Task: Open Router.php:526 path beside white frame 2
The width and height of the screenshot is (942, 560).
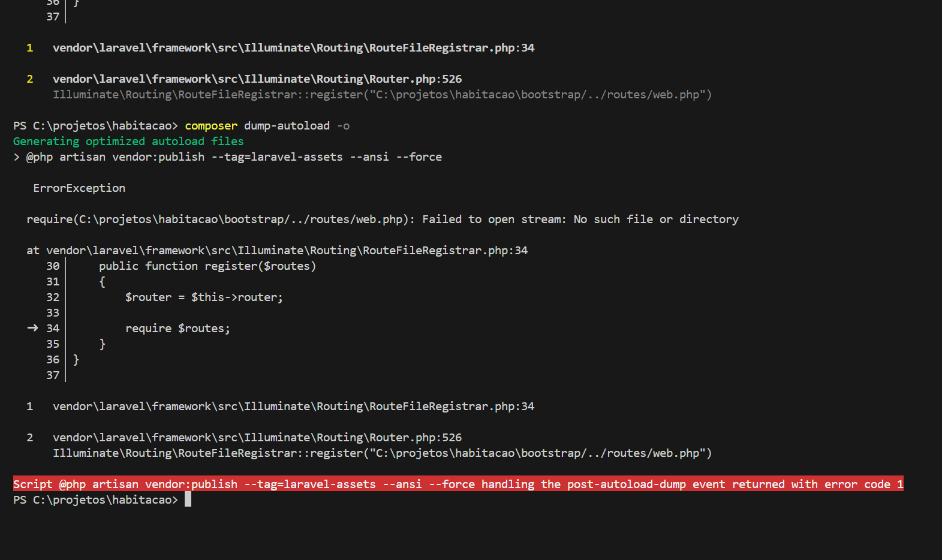Action: (257, 438)
